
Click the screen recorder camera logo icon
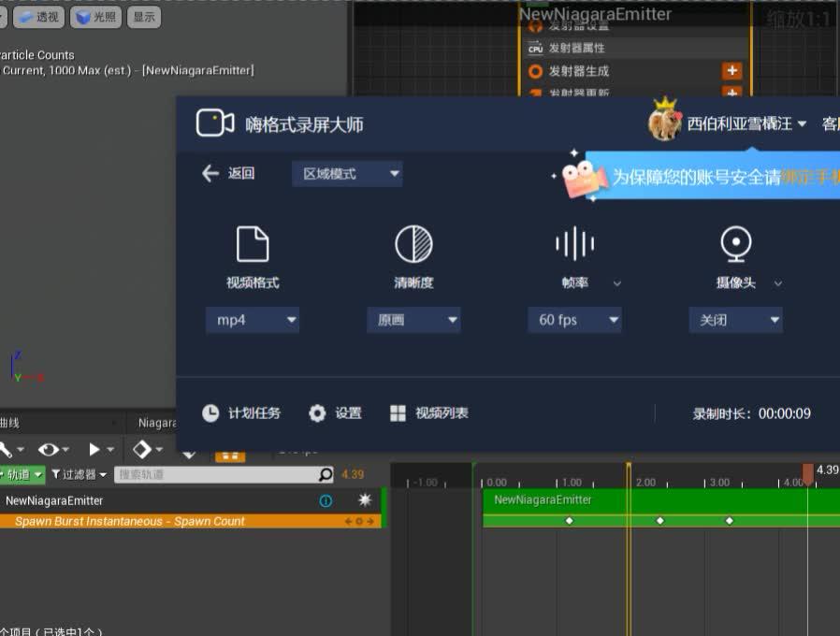pyautogui.click(x=215, y=123)
